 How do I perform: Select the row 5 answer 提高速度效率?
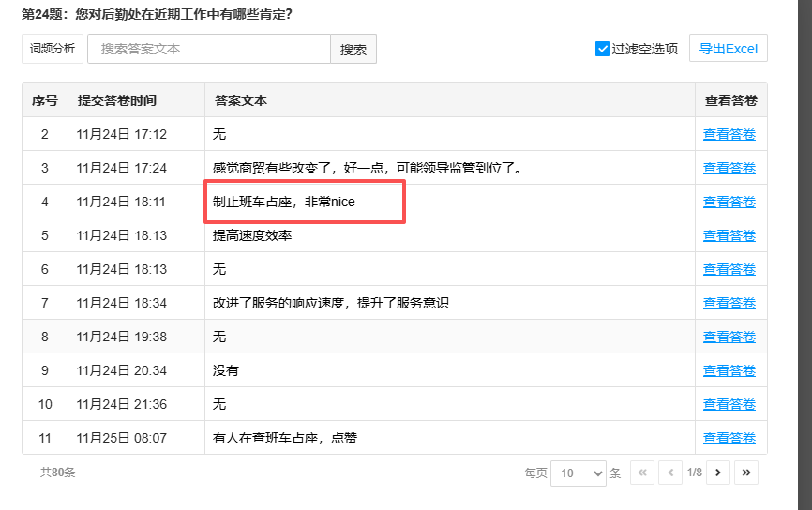[252, 235]
